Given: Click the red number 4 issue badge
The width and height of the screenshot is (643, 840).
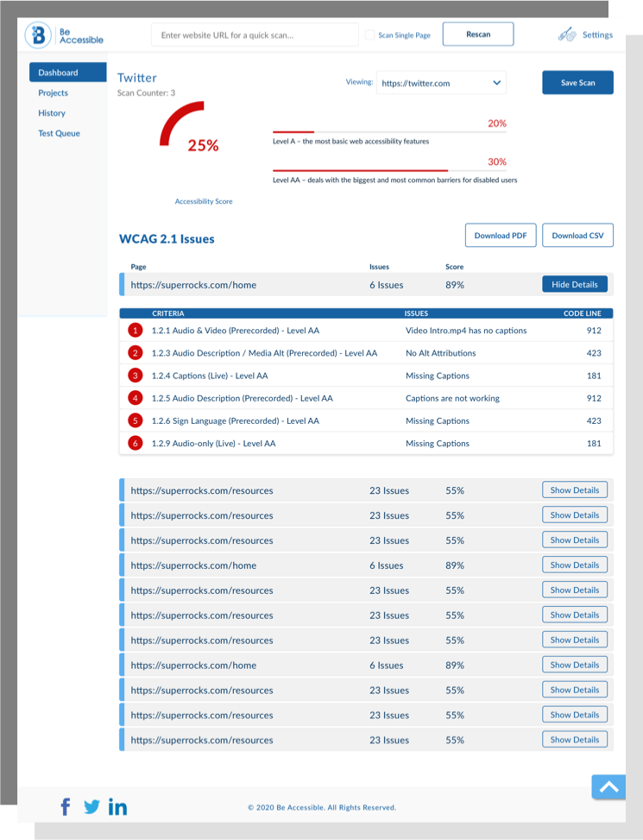Looking at the screenshot, I should point(136,398).
